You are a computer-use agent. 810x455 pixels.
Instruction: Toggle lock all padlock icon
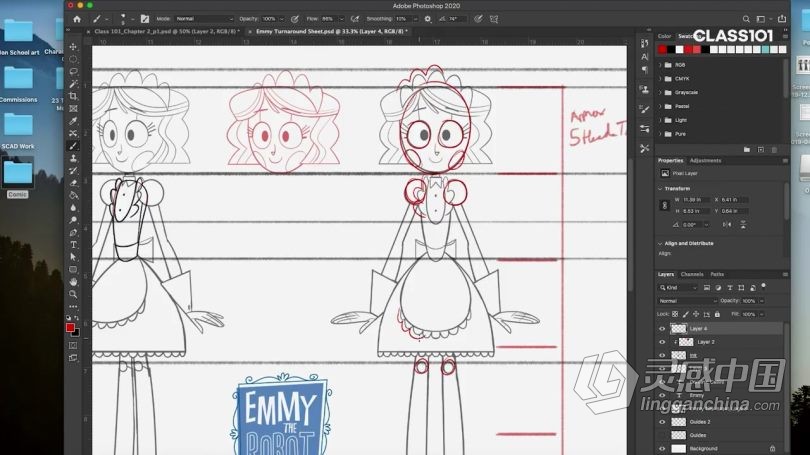pyautogui.click(x=717, y=314)
